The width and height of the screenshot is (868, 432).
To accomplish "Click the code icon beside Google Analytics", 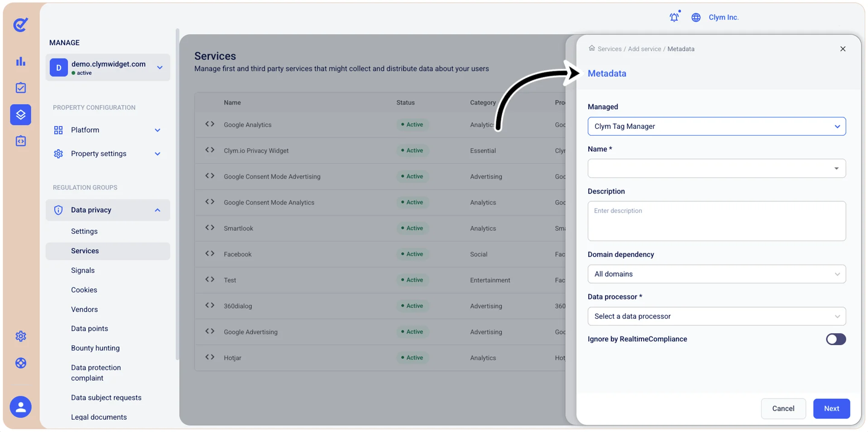I will point(210,124).
